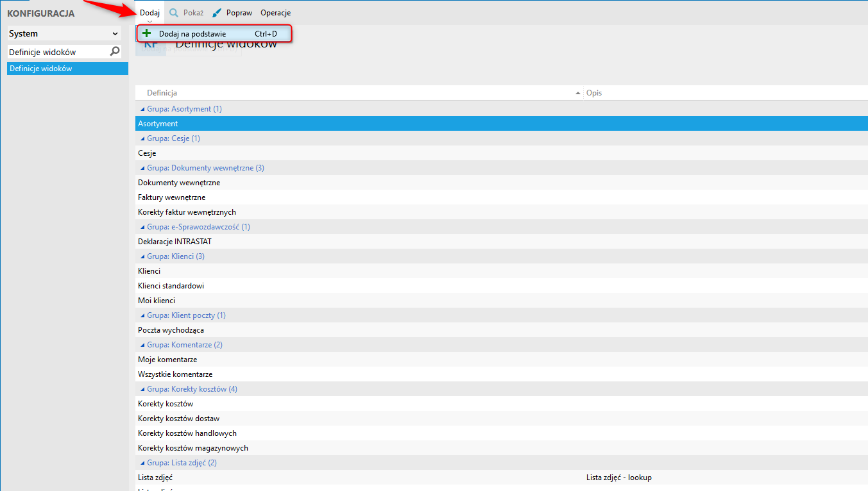Collapse the Grupa: Komentarze group
Viewport: 868px width, 491px height.
[142, 345]
